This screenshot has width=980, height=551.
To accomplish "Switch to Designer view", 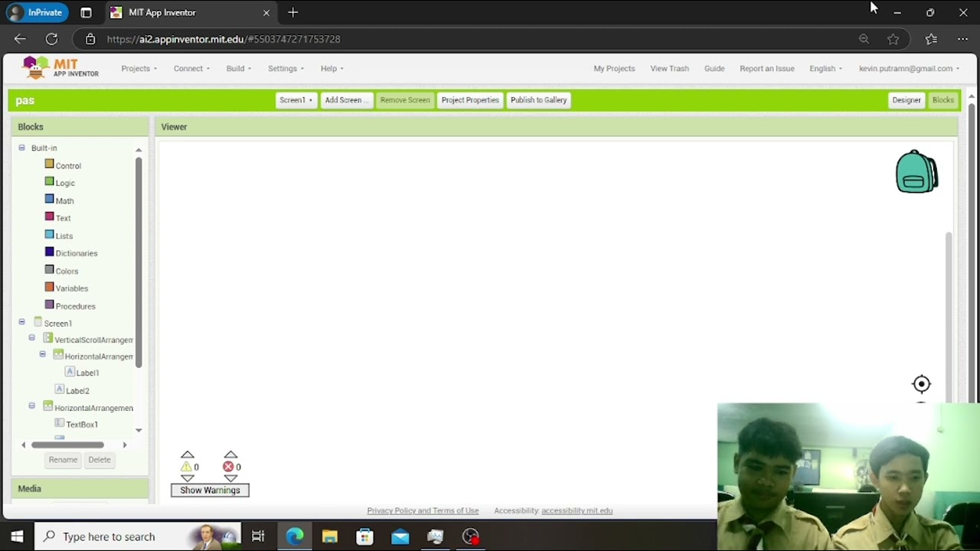I will [906, 100].
